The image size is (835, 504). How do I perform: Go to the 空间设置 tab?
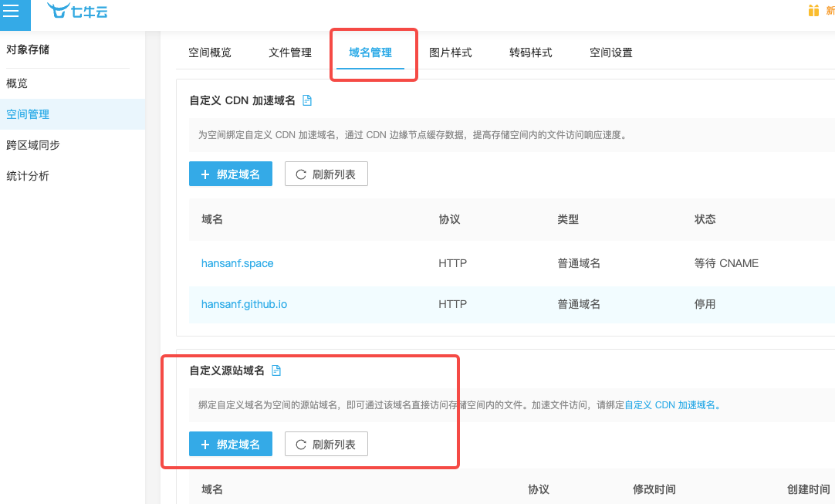[610, 52]
